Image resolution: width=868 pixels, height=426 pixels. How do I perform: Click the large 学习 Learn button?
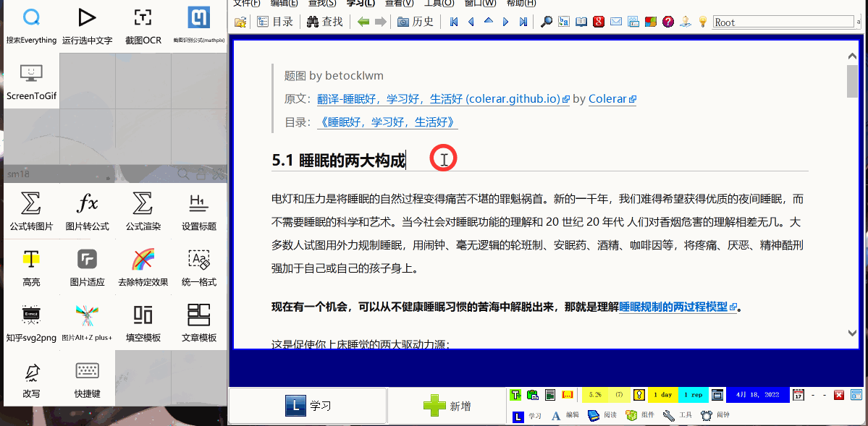(308, 406)
